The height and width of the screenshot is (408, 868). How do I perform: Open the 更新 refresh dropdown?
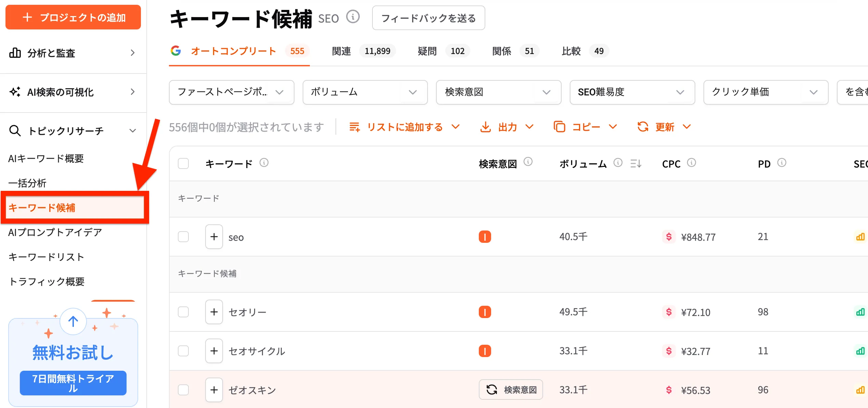(x=664, y=127)
